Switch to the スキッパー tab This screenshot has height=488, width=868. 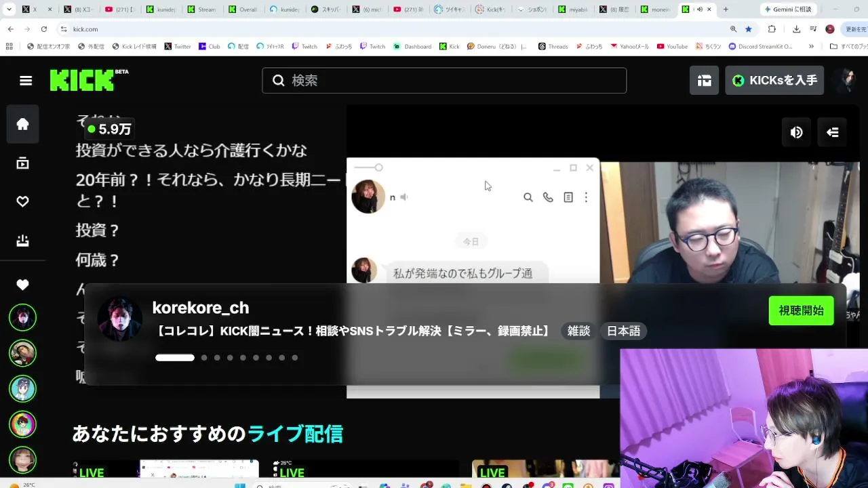pos(325,9)
